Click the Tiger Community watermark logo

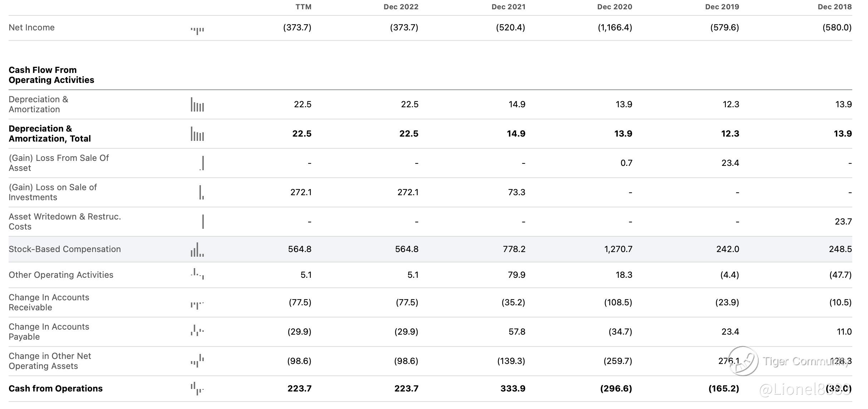[743, 361]
